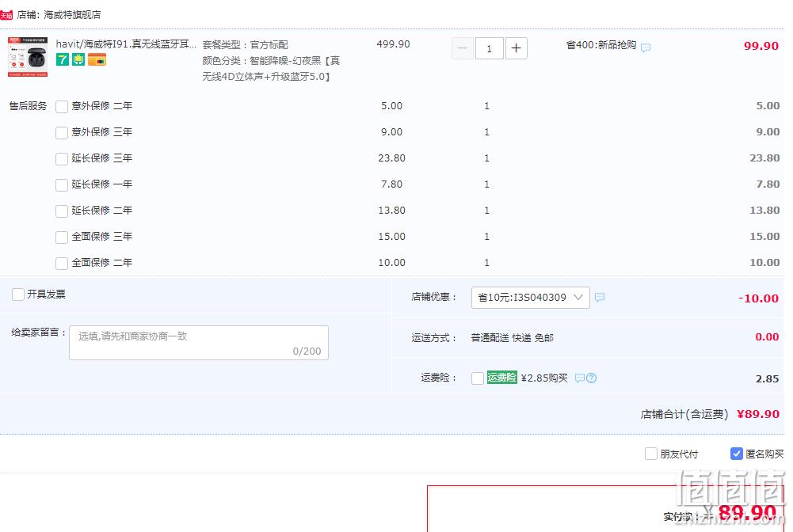Uncheck the 匿名购买 anonymous purchase checkbox

pos(737,454)
